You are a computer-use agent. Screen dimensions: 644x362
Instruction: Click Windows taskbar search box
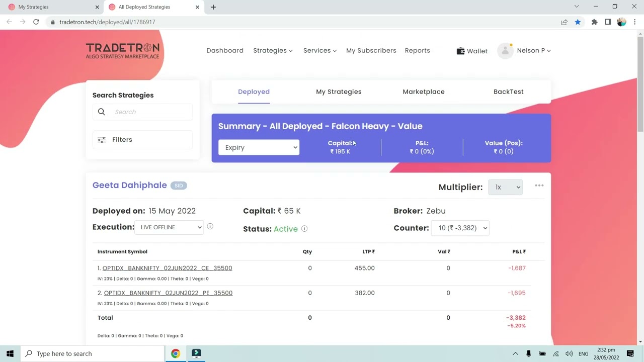[x=93, y=353]
